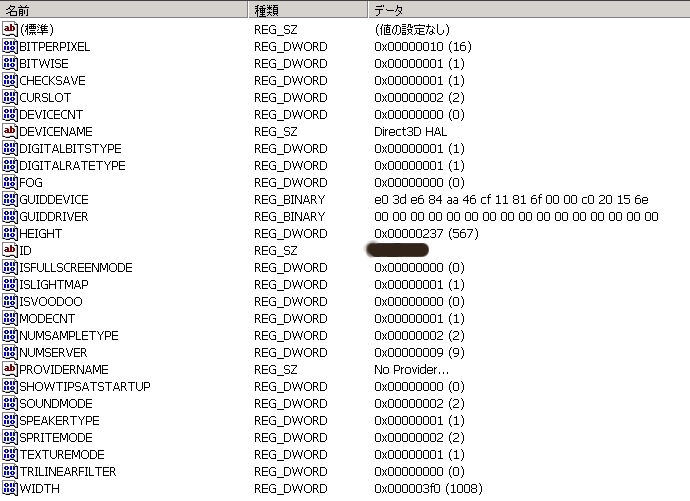Select the ISFULLSCREENMODE entry name

tap(76, 268)
